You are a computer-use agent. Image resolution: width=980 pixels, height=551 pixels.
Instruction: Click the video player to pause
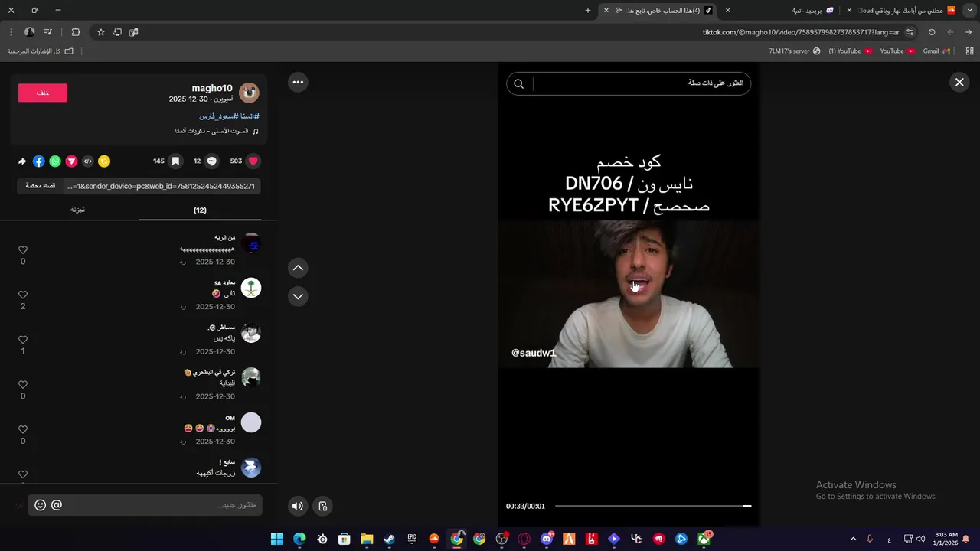point(629,294)
